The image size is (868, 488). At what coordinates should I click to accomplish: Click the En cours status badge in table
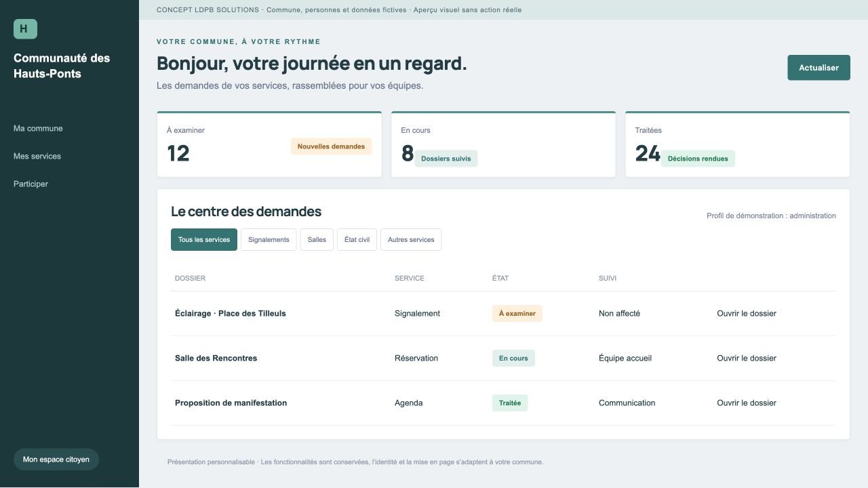pos(513,359)
